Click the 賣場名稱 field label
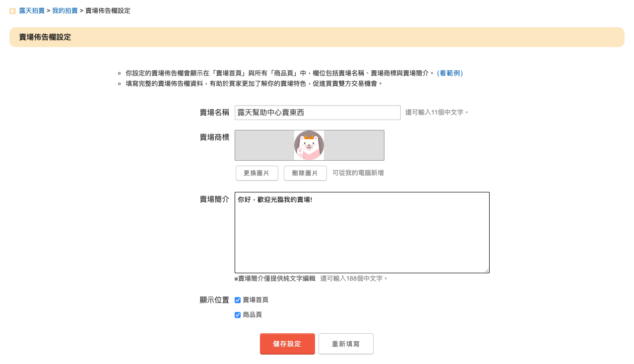Image resolution: width=634 pixels, height=364 pixels. coord(214,113)
